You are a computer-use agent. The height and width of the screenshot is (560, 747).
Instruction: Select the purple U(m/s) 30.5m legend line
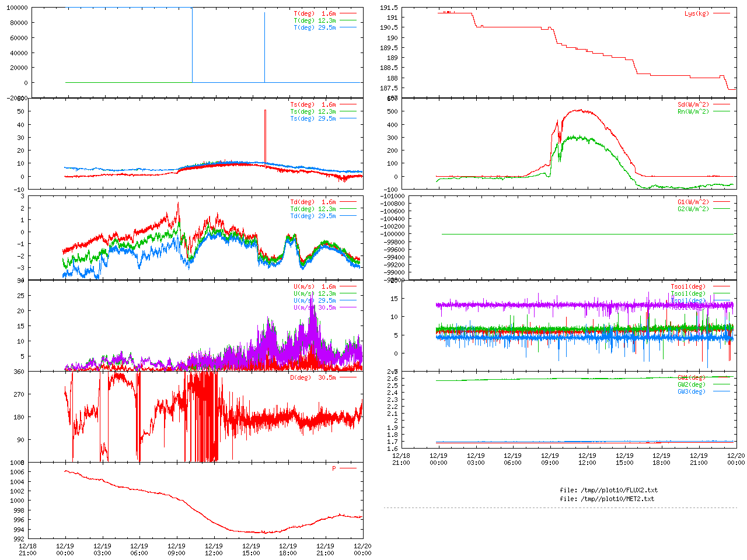348,307
